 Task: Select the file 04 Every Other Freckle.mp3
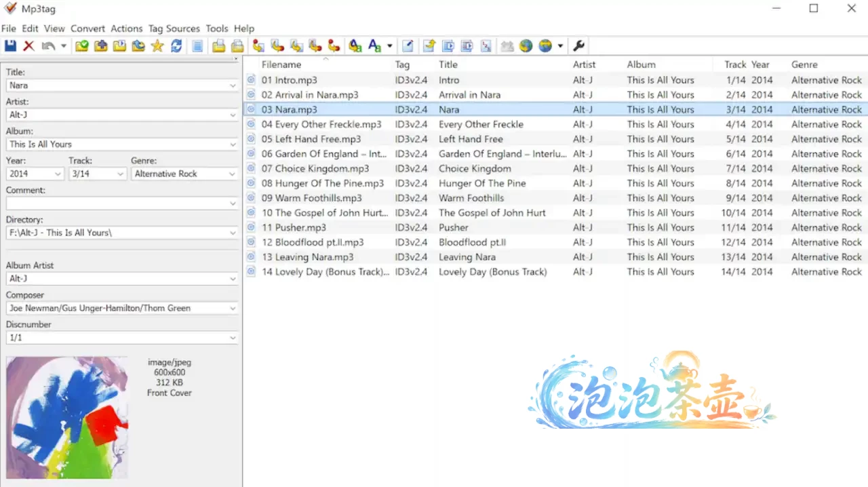point(321,124)
